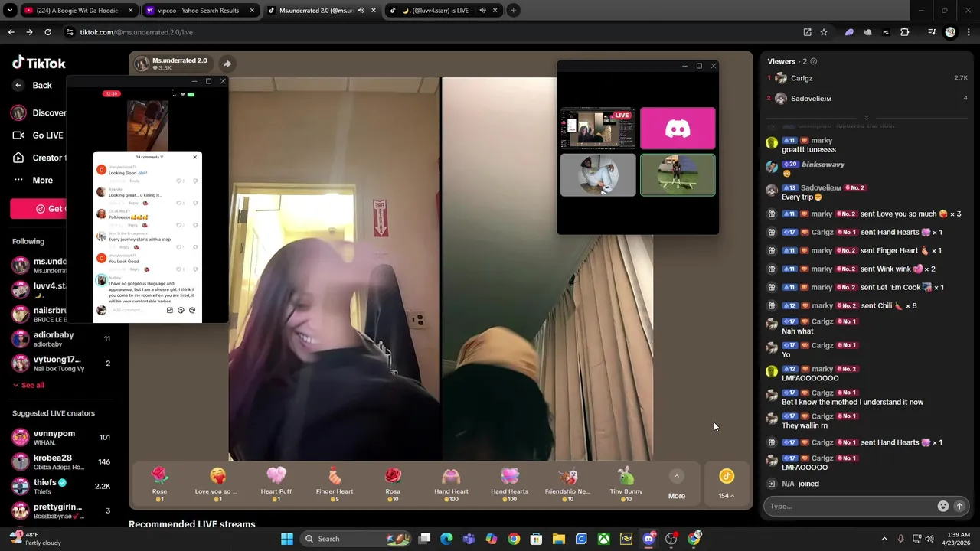This screenshot has width=980, height=551.
Task: Open Discord from the taskbar
Action: pyautogui.click(x=648, y=539)
